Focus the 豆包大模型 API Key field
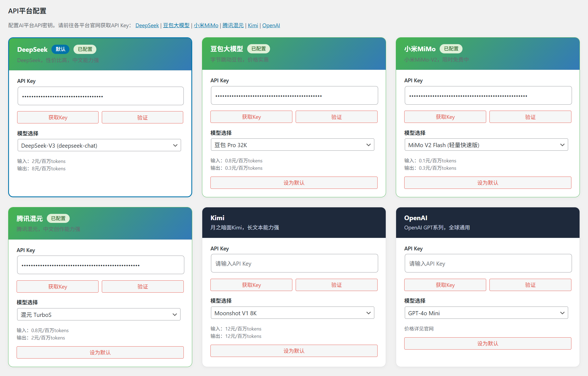Viewport: 588px width, 376px height. tap(295, 95)
